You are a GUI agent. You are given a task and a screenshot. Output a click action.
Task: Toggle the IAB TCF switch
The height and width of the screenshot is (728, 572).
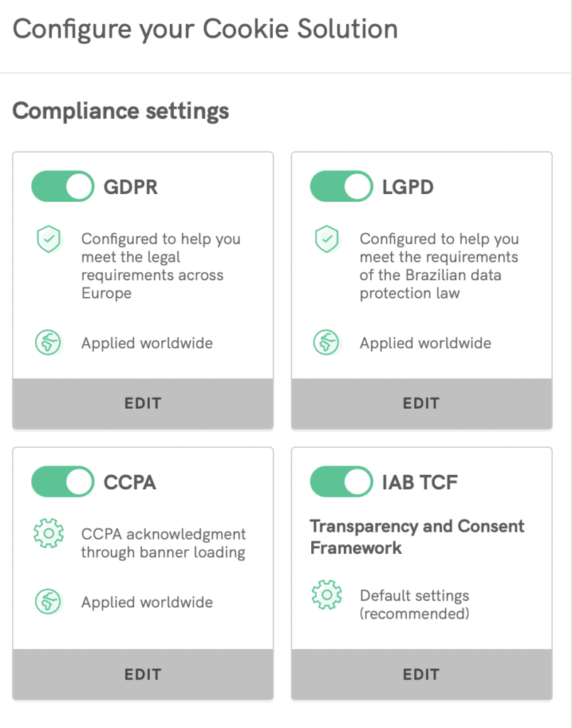(341, 482)
